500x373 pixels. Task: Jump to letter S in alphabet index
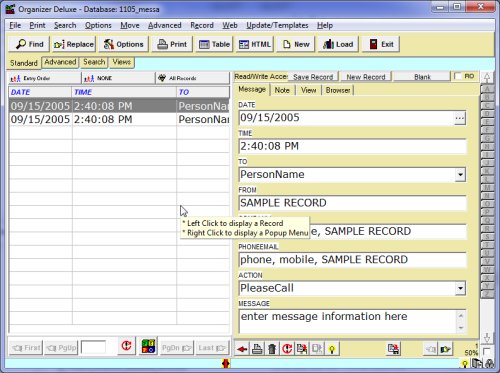tap(487, 237)
